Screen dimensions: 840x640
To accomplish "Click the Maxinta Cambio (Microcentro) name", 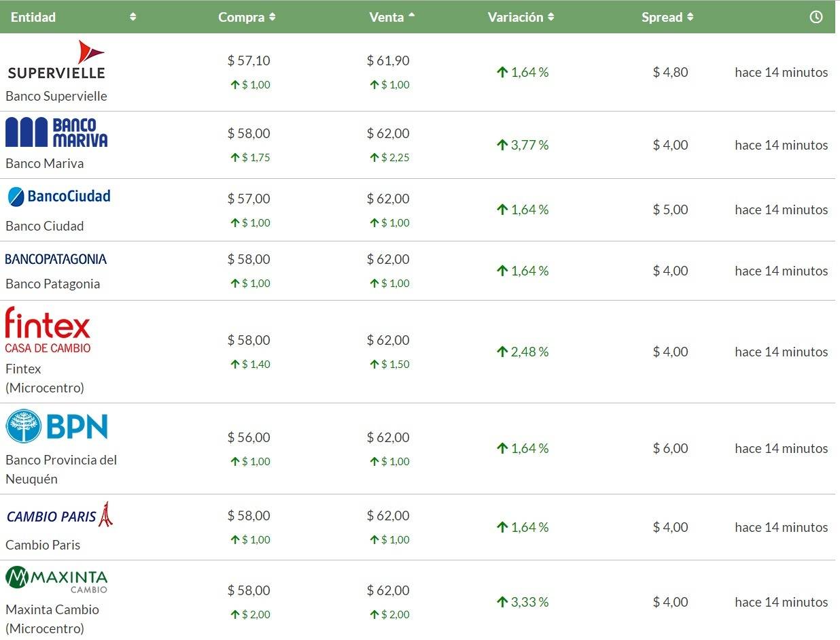I will coord(52,619).
